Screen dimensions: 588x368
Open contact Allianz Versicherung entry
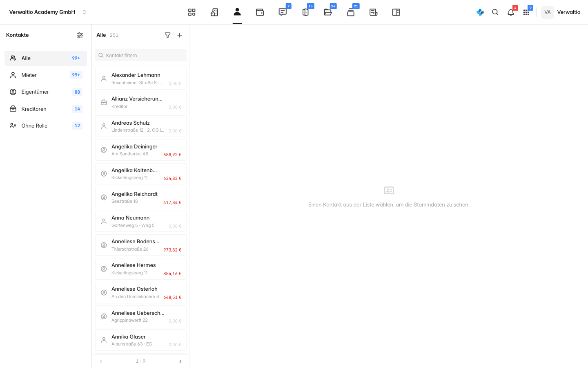[x=141, y=102]
